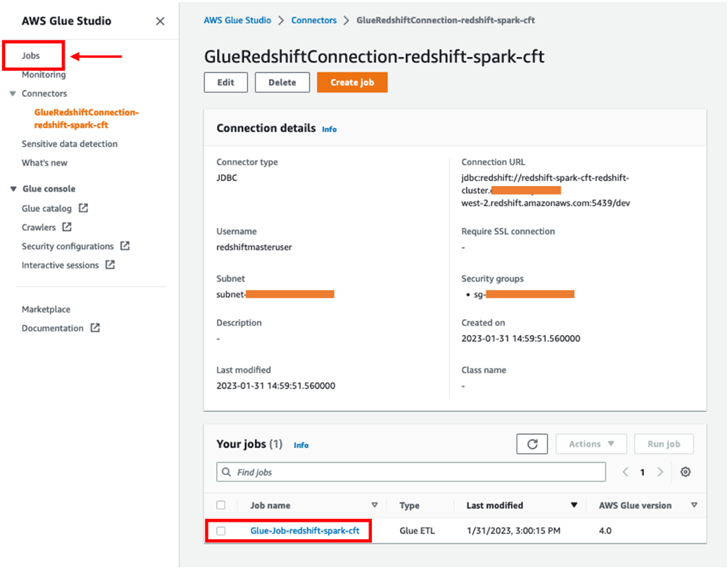Open Info link next to Connection details
The width and height of the screenshot is (728, 571).
[x=329, y=130]
